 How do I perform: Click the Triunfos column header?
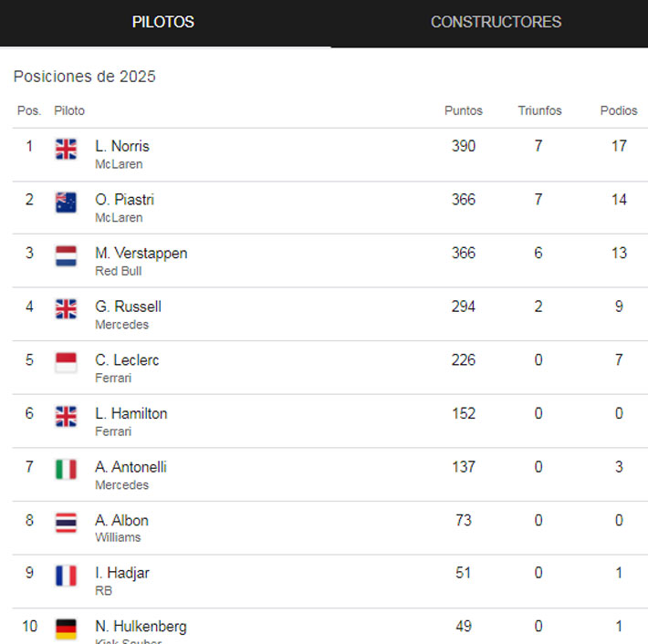[539, 110]
